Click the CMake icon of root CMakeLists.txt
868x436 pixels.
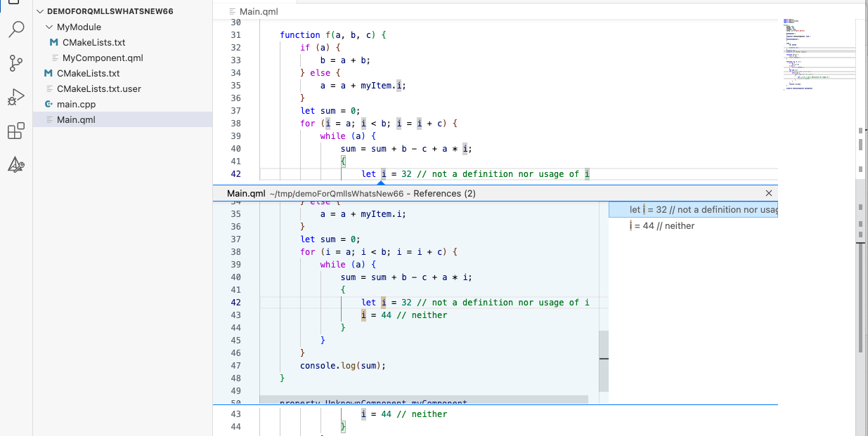click(x=48, y=73)
